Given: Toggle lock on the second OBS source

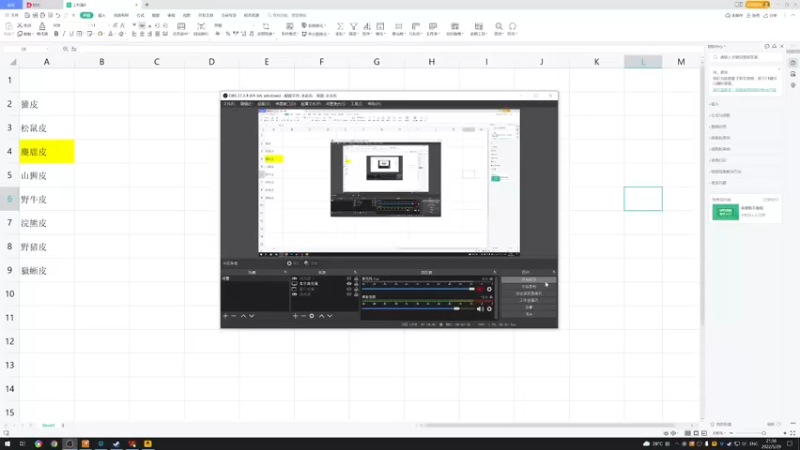Looking at the screenshot, I should coord(356,284).
